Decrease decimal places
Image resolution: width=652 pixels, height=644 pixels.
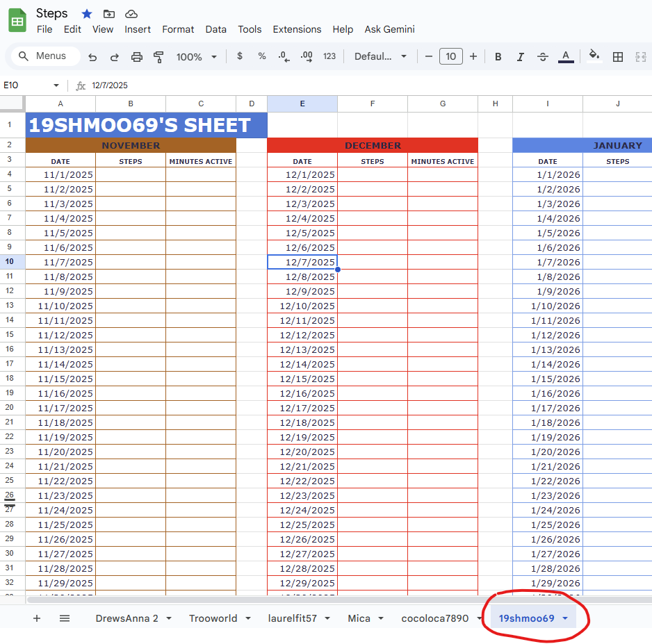284,57
